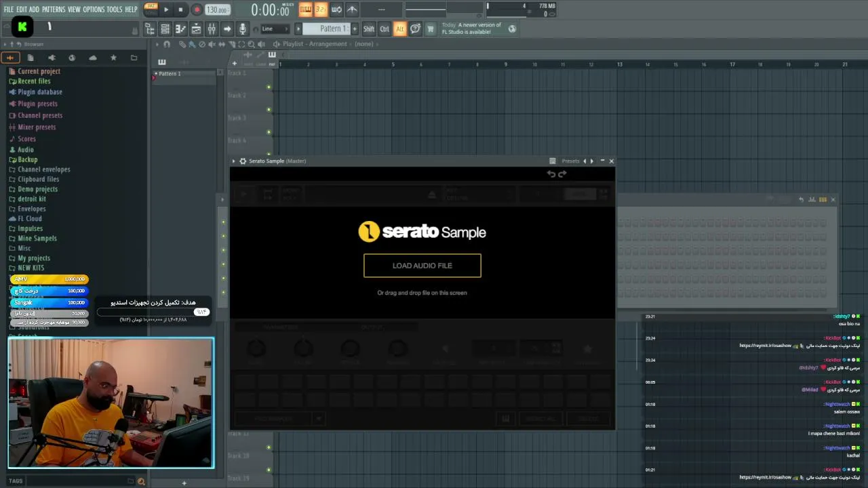The image size is (868, 488).
Task: Click the Serato Sample redo arrow
Action: (x=562, y=174)
